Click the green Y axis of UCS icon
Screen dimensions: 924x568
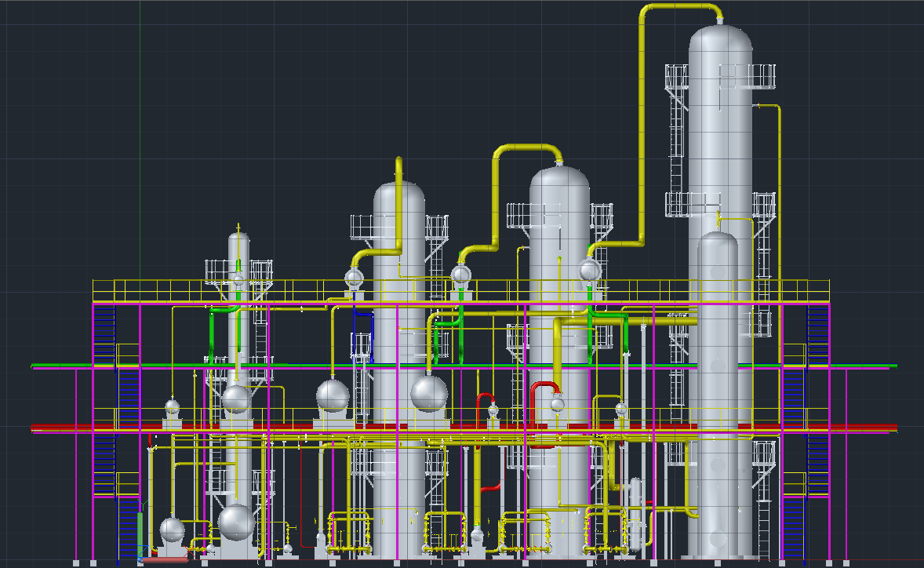pyautogui.click(x=140, y=533)
